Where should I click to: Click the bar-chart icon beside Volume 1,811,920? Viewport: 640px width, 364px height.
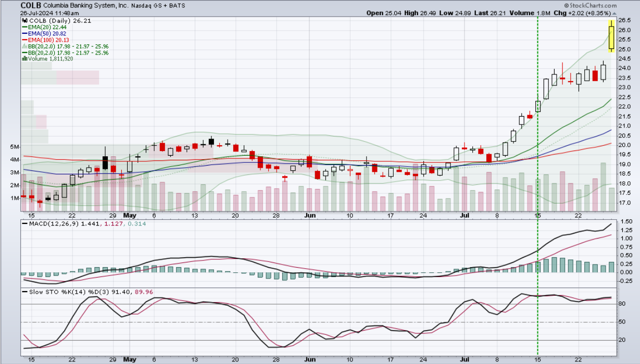coord(23,59)
